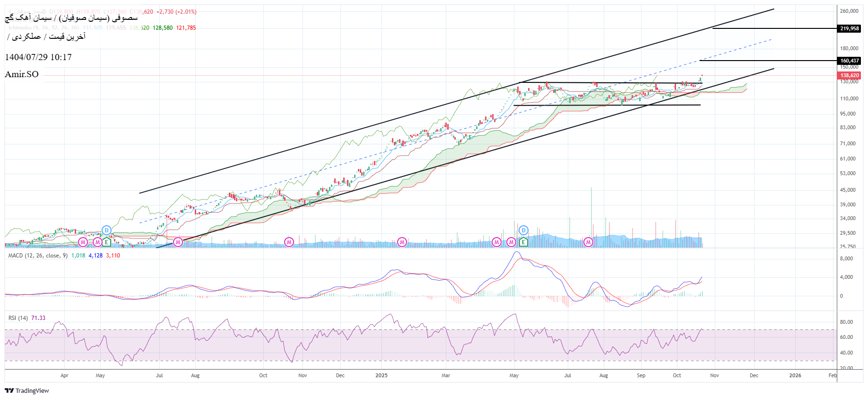
Task: Click the red 138,620 current price label
Action: click(x=849, y=75)
